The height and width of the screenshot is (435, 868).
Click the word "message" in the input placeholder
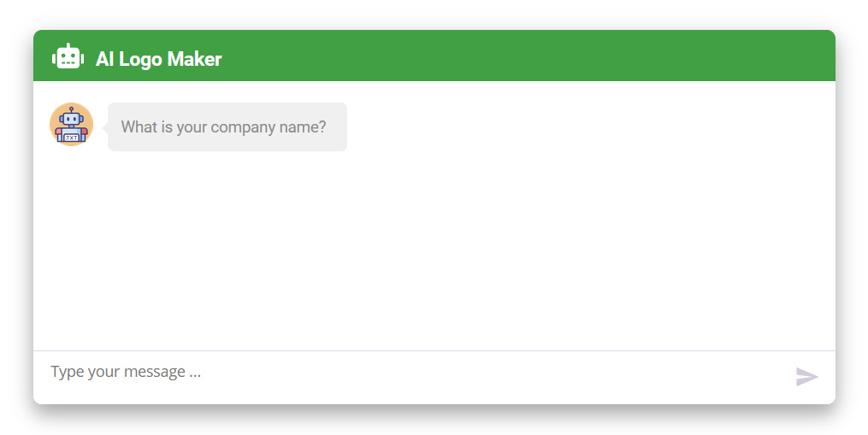click(x=155, y=372)
